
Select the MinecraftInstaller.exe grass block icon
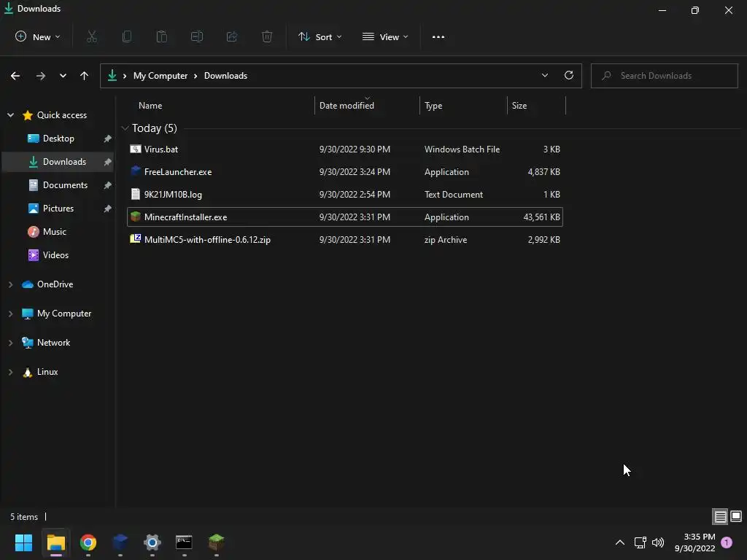(135, 217)
